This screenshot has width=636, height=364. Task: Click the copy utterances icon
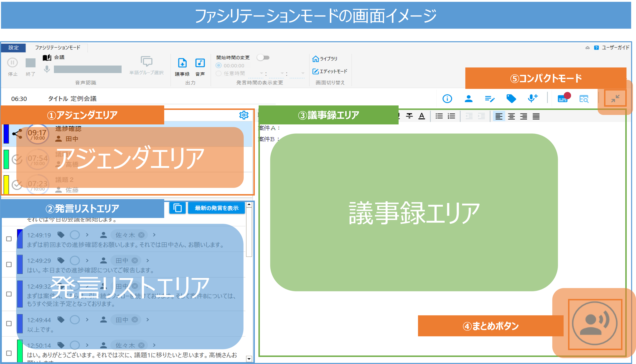click(177, 208)
